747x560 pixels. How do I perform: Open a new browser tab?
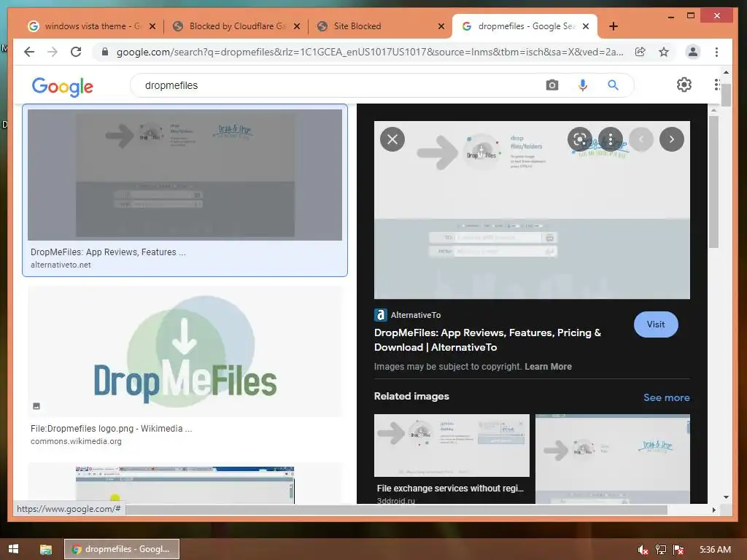pos(614,26)
